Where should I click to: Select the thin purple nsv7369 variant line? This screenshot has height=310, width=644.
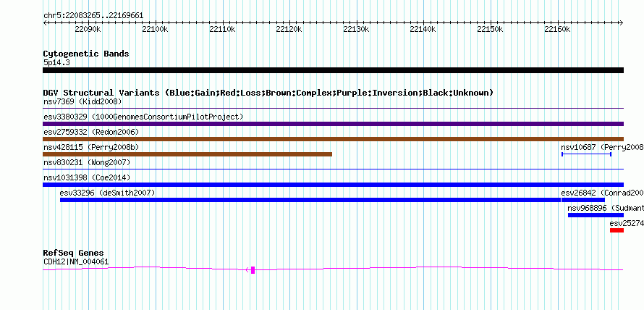(x=333, y=109)
